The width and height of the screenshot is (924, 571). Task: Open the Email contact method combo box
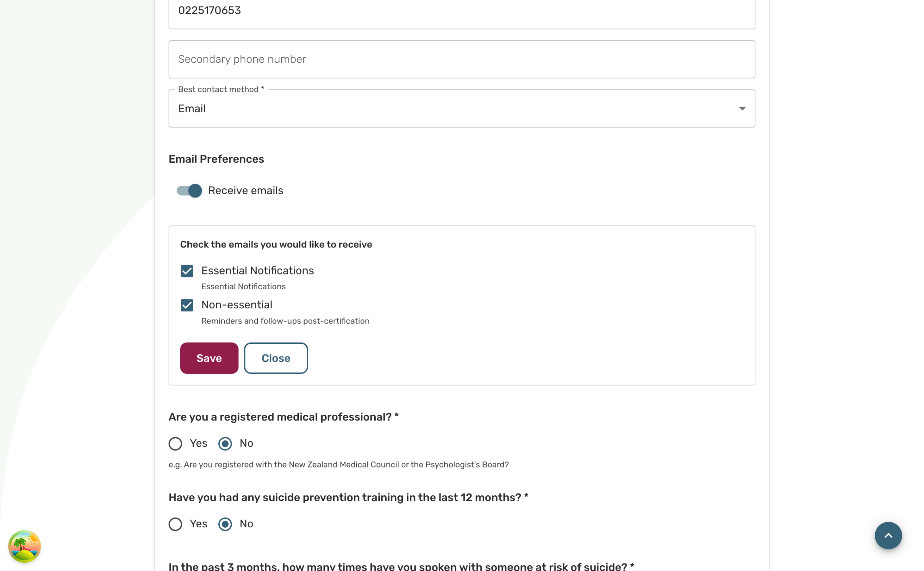[453, 109]
